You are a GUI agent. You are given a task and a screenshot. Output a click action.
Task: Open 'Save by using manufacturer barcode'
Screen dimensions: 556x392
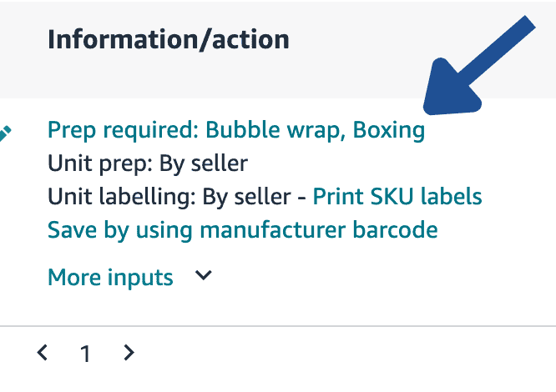[242, 229]
